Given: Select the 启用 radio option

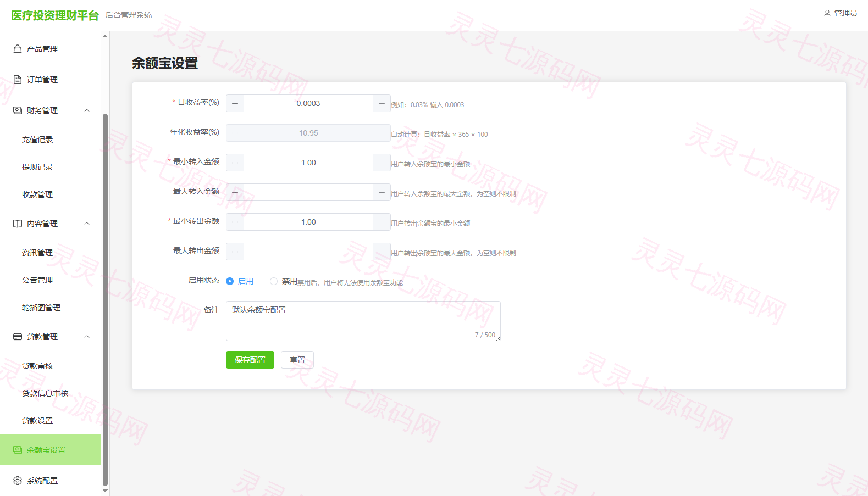Looking at the screenshot, I should (x=230, y=281).
